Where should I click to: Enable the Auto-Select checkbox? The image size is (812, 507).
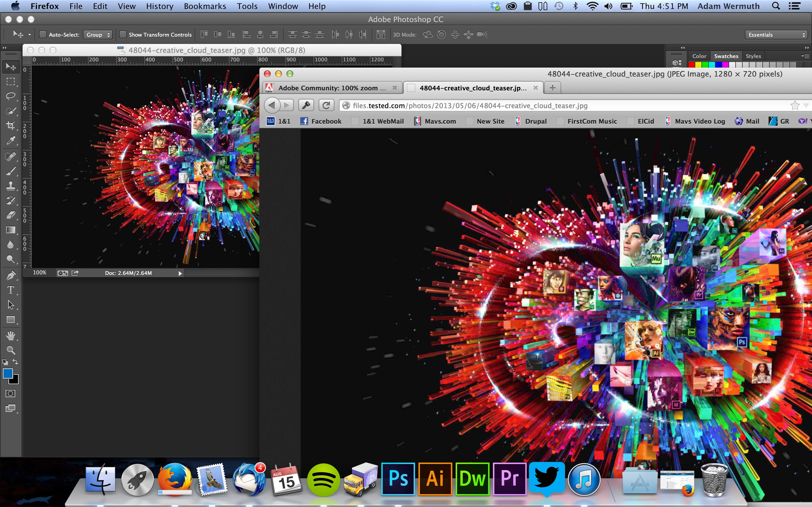coord(43,35)
